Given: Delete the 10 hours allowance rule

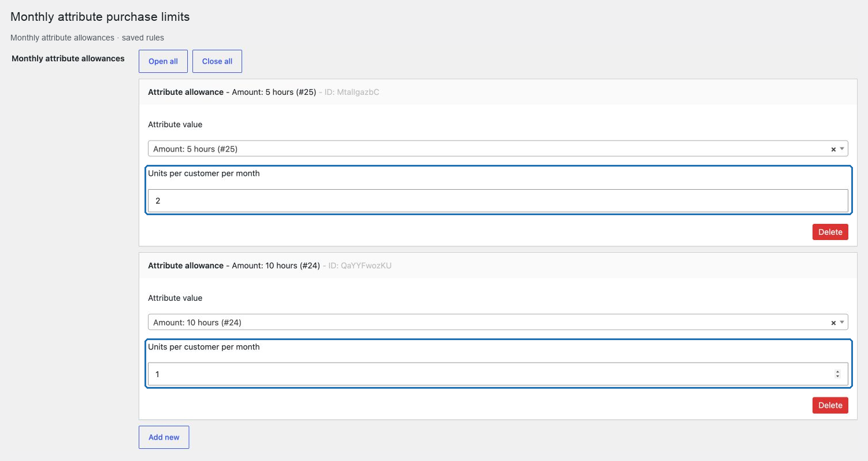Looking at the screenshot, I should (830, 405).
